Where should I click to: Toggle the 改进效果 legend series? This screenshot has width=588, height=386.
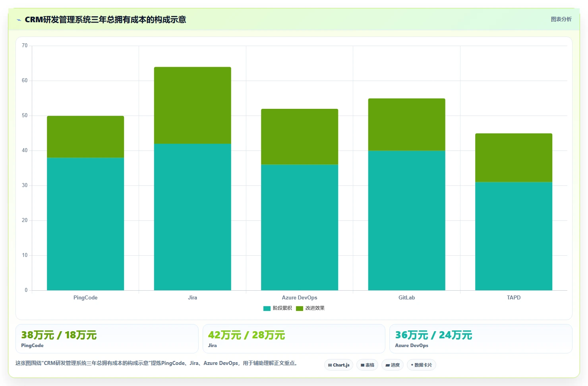[310, 308]
